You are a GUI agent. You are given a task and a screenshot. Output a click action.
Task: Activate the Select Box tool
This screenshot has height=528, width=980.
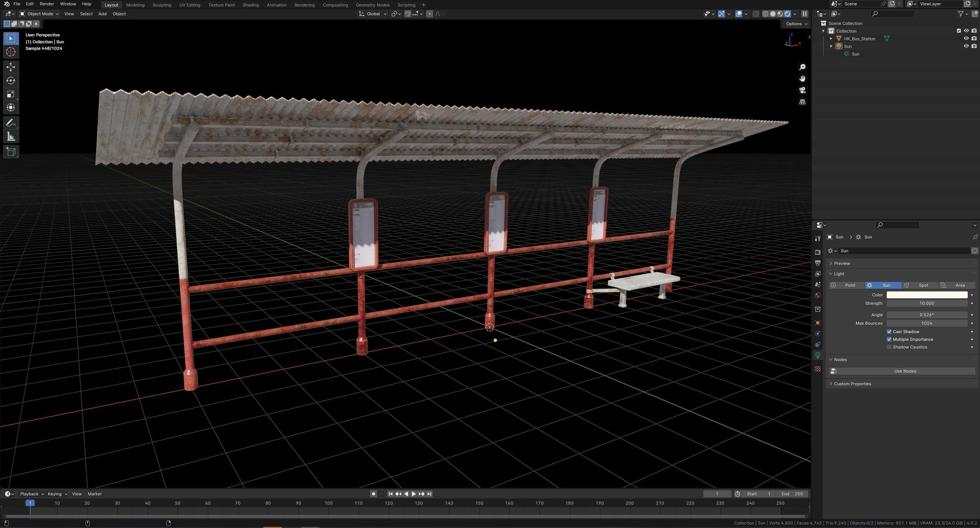(x=11, y=38)
